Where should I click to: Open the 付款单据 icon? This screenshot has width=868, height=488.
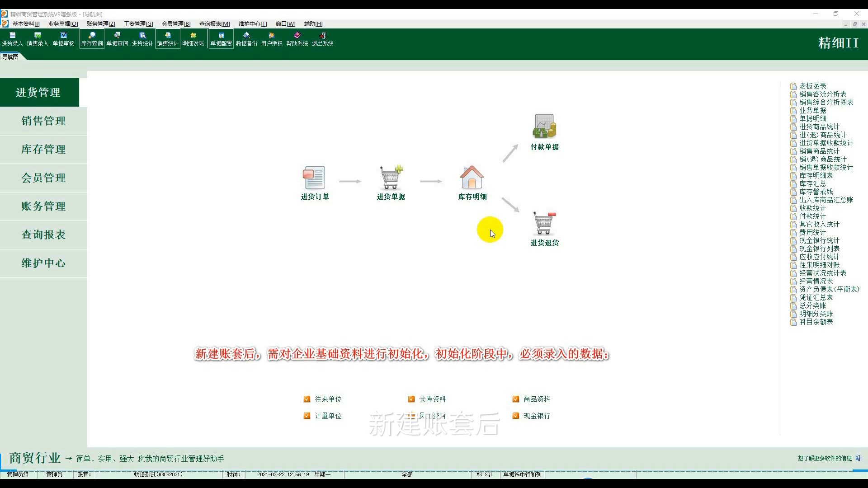tap(544, 132)
